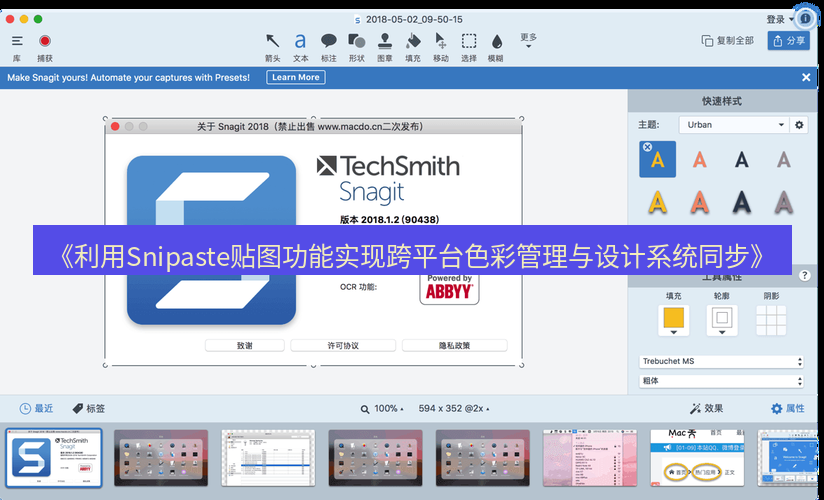
Task: Click the Acknowledgements (致谢) button in canvas
Action: click(x=244, y=345)
